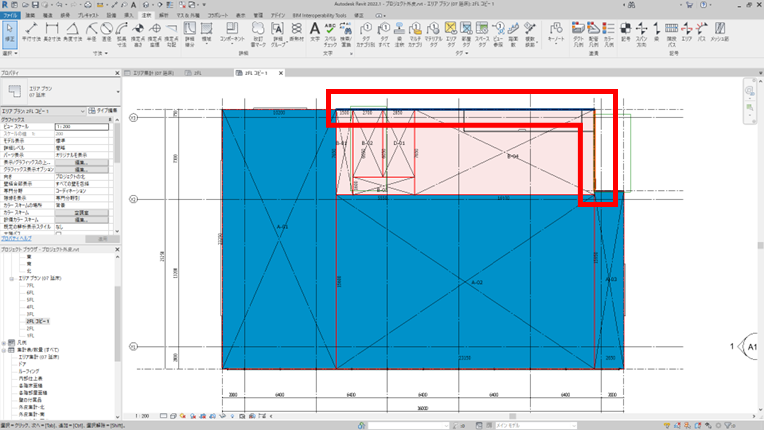This screenshot has height=430, width=764.
Task: Switch to the 2FL view tab
Action: tap(198, 73)
